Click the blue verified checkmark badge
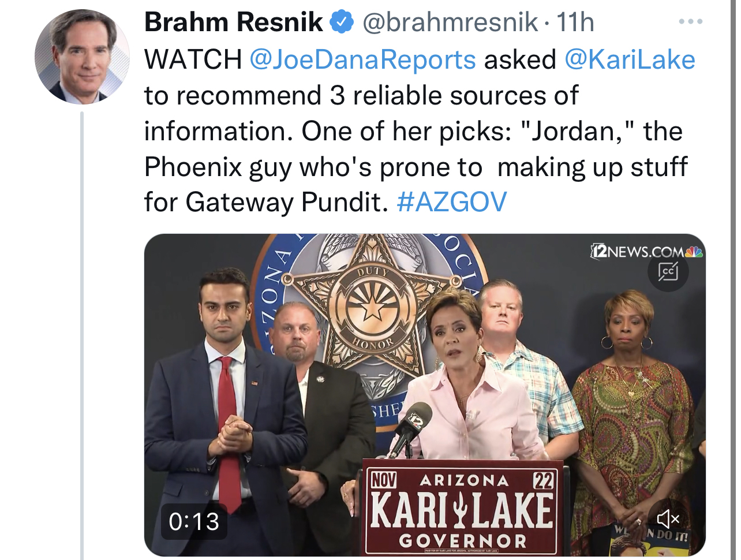 pos(341,23)
